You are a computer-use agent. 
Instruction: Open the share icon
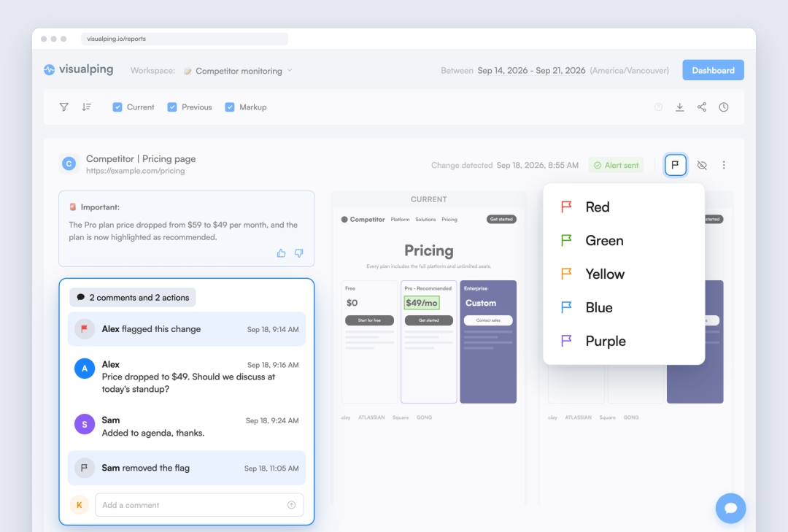click(x=702, y=107)
